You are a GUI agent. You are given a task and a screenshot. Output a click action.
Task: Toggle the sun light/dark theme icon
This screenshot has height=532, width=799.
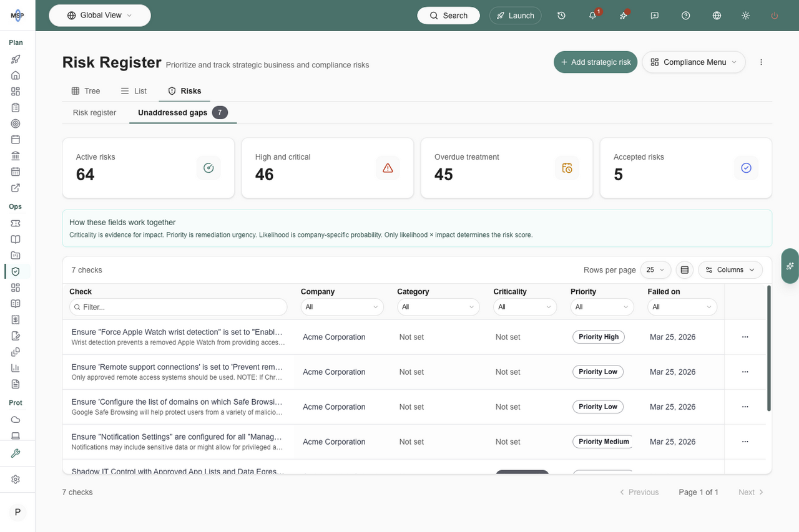745,16
